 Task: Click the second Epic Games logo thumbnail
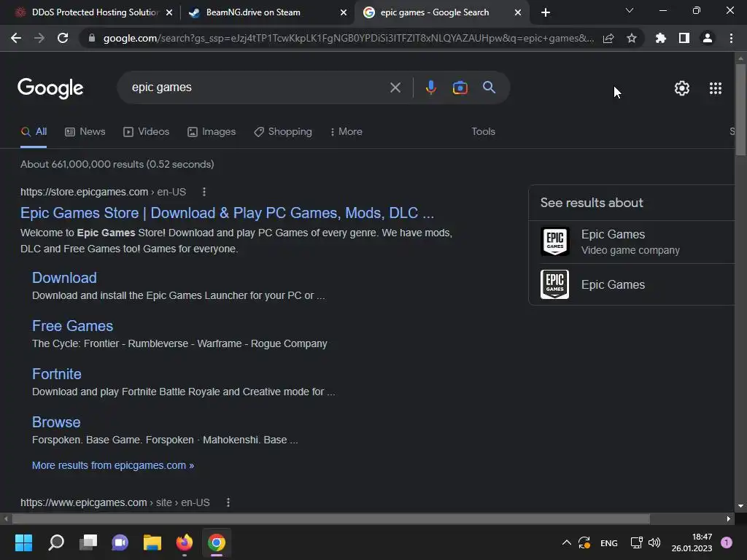[555, 284]
